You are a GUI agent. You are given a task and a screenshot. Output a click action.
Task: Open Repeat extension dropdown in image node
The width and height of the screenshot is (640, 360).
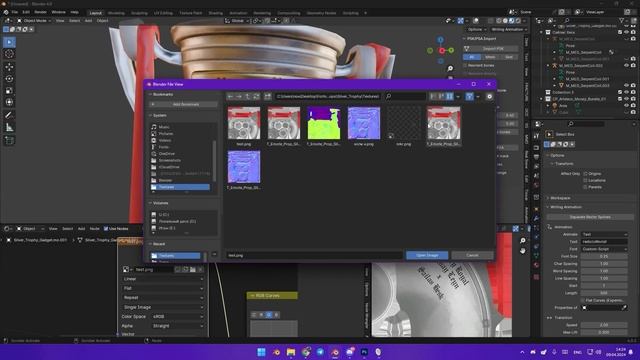(x=163, y=298)
